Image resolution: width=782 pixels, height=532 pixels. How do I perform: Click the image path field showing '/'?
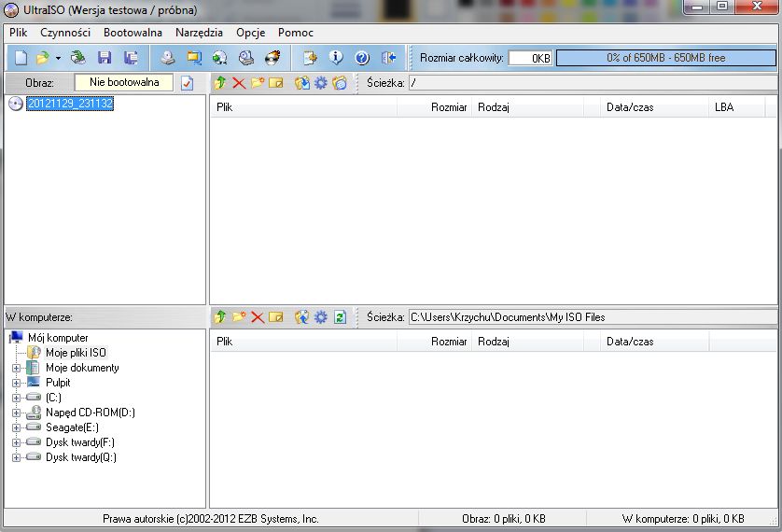pos(593,83)
